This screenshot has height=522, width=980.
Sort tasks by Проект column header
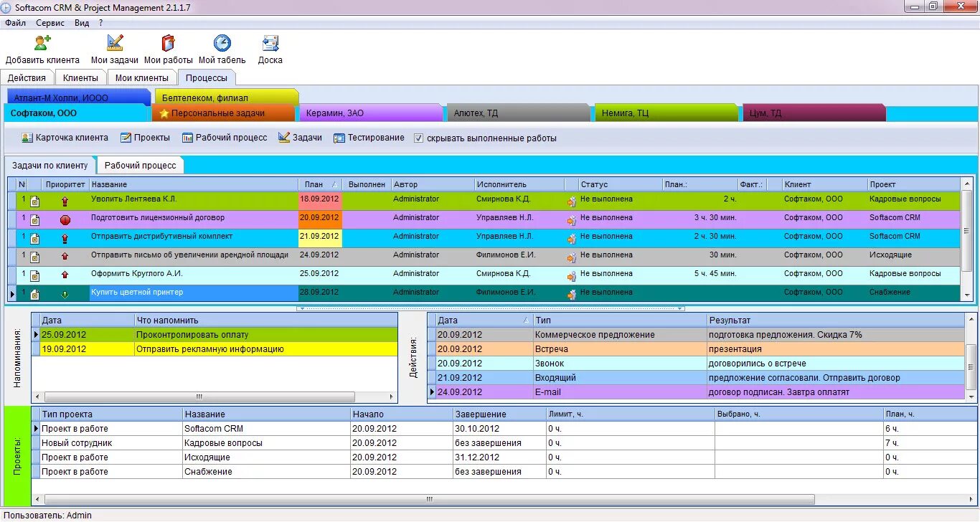[913, 184]
